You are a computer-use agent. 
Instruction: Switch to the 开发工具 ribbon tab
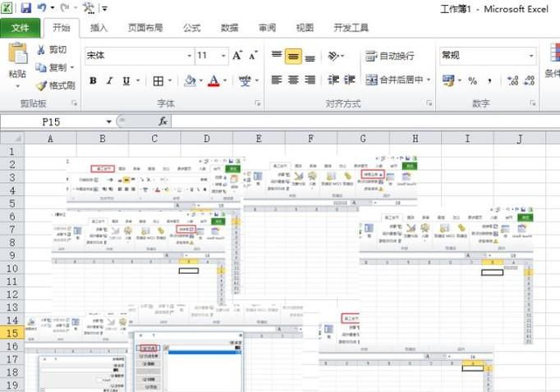(x=351, y=28)
